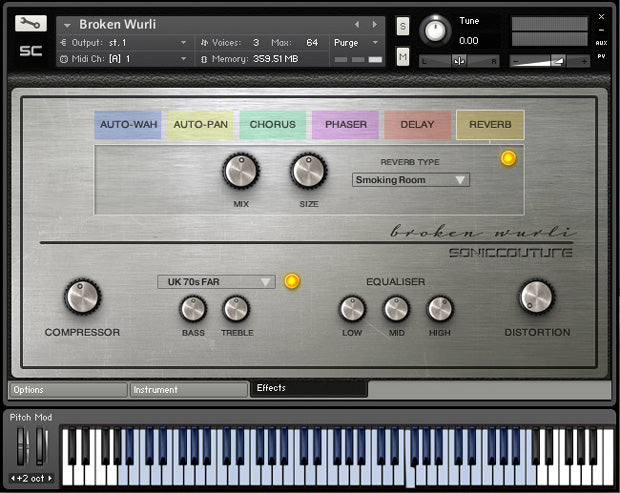The image size is (620, 493).
Task: Click the equaliser LOW knob
Action: tap(352, 309)
